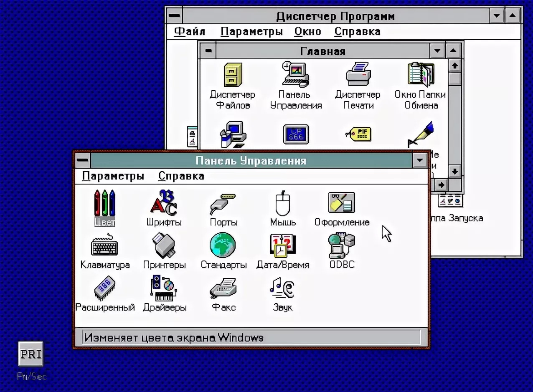Select the computer setup icon in Главная

point(233,134)
